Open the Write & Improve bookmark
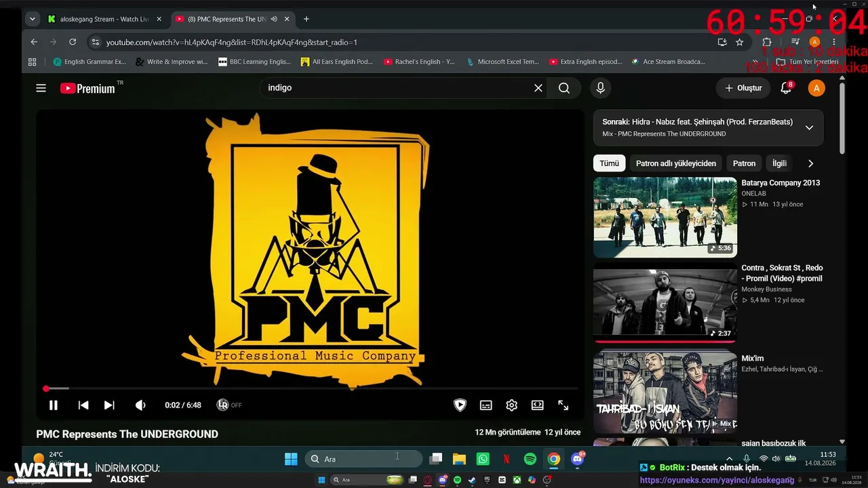 [x=172, y=62]
